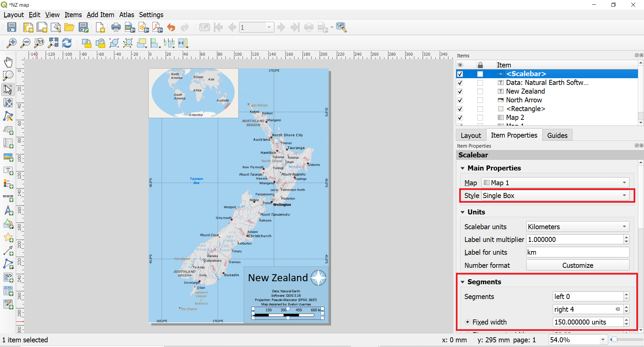
Task: Open the Style Single Box dropdown
Action: [x=555, y=196]
